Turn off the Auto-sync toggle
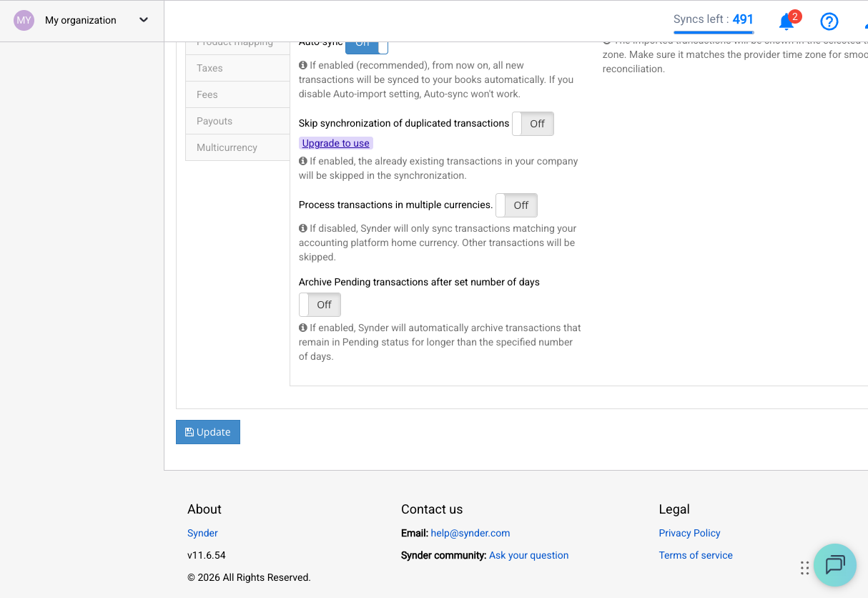The width and height of the screenshot is (868, 598). pos(365,43)
